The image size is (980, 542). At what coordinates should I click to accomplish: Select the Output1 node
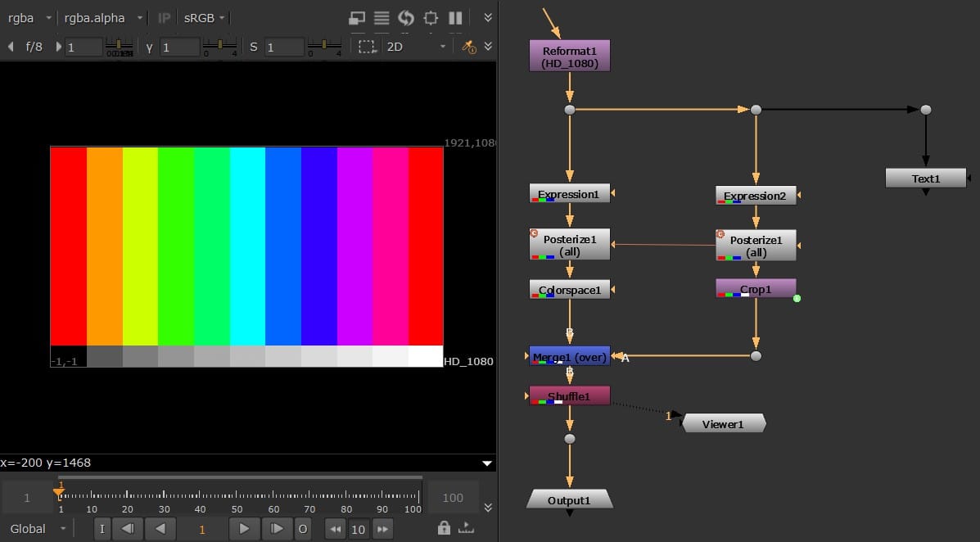[569, 499]
